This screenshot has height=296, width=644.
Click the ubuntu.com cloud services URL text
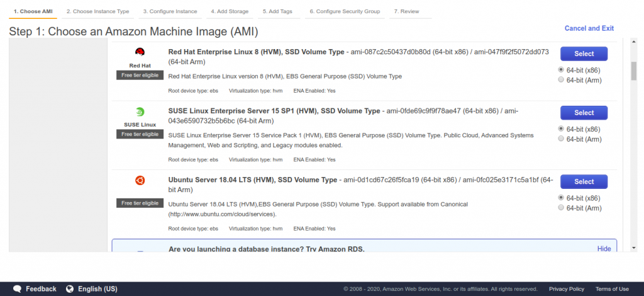[222, 214]
